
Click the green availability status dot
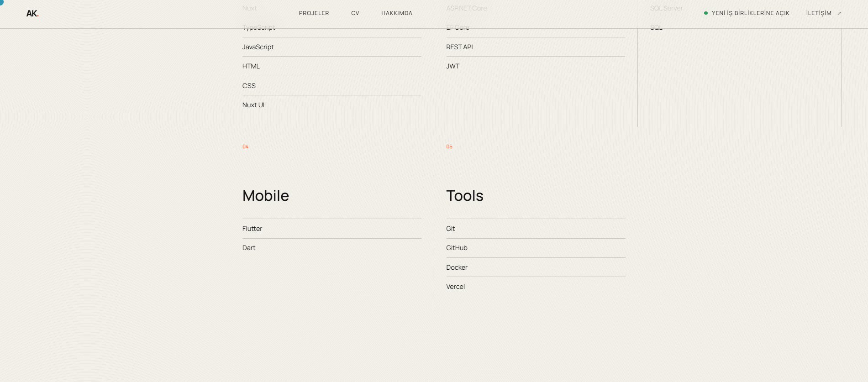click(x=706, y=13)
